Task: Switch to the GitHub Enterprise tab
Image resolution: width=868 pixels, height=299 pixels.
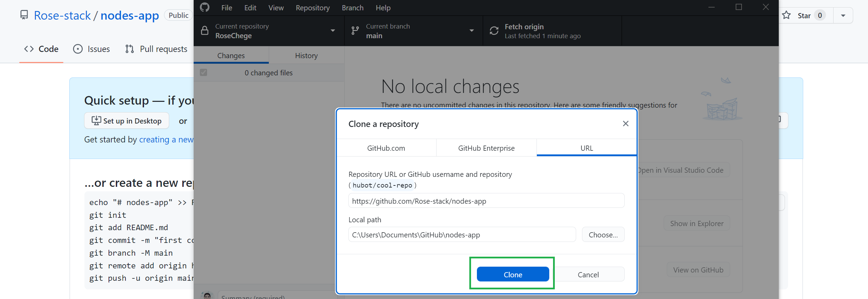Action: (x=486, y=148)
